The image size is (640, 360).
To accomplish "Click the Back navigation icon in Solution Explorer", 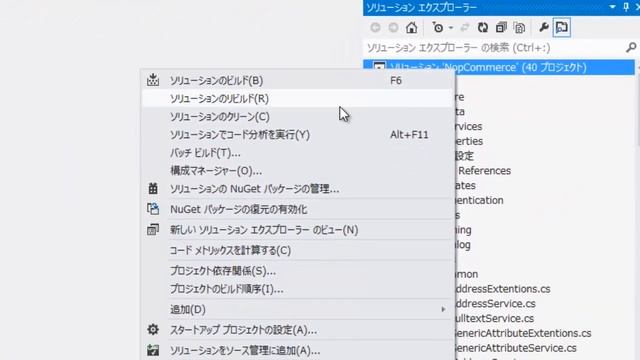I will [x=375, y=28].
